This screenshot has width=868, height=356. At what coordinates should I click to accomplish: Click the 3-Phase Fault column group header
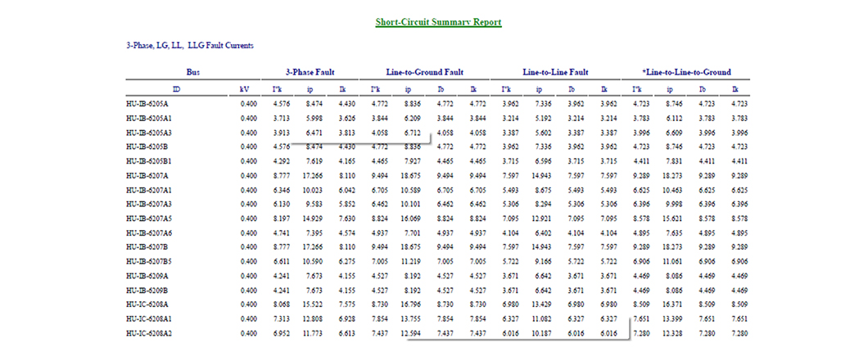(x=310, y=72)
